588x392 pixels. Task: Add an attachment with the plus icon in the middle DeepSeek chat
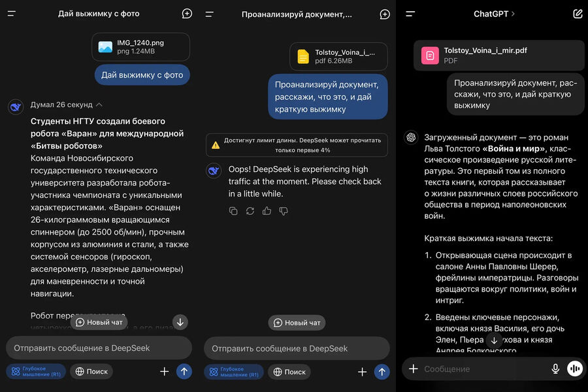tap(362, 372)
